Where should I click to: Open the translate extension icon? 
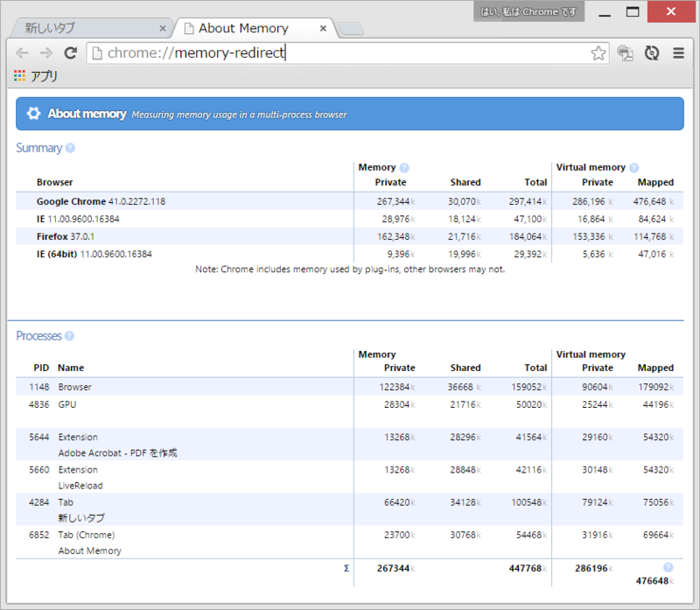626,53
